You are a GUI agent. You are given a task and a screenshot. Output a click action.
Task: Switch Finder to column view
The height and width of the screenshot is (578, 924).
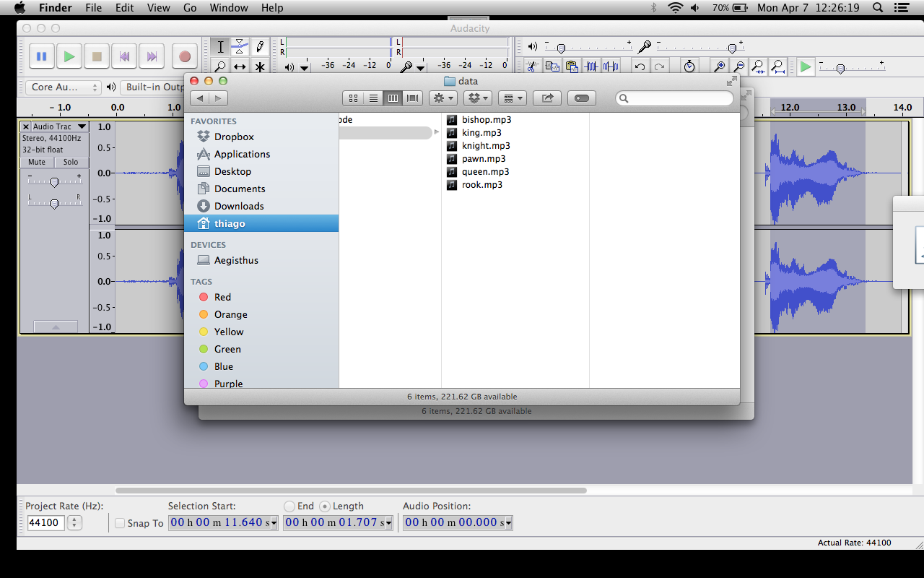tap(393, 98)
